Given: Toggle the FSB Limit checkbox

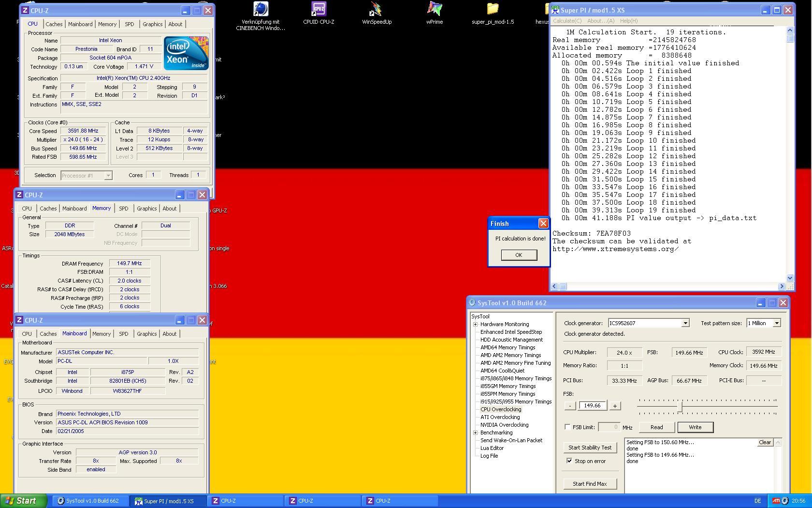Looking at the screenshot, I should point(567,427).
